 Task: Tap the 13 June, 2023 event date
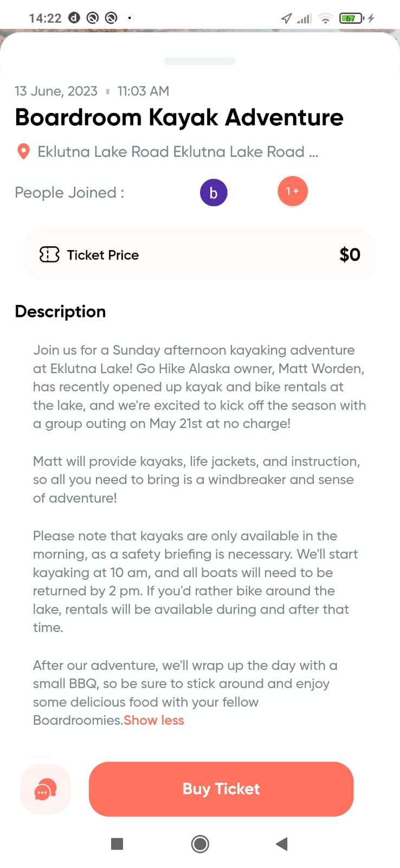(x=56, y=91)
